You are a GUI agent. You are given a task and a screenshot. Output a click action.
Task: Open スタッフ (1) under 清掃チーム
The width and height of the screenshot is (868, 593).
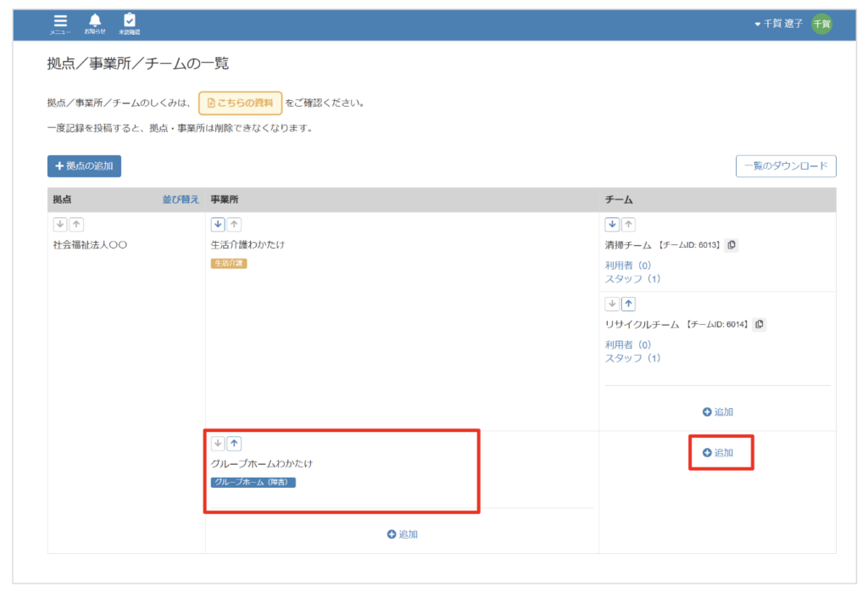click(632, 279)
